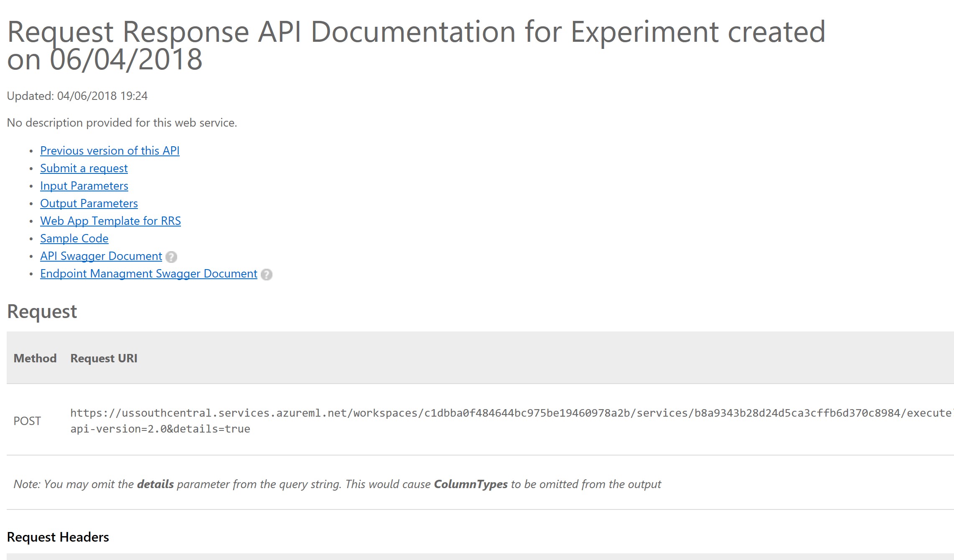The image size is (954, 560).
Task: Click the help icon beside Endpoint Managment Swagger Document
Action: pyautogui.click(x=266, y=275)
